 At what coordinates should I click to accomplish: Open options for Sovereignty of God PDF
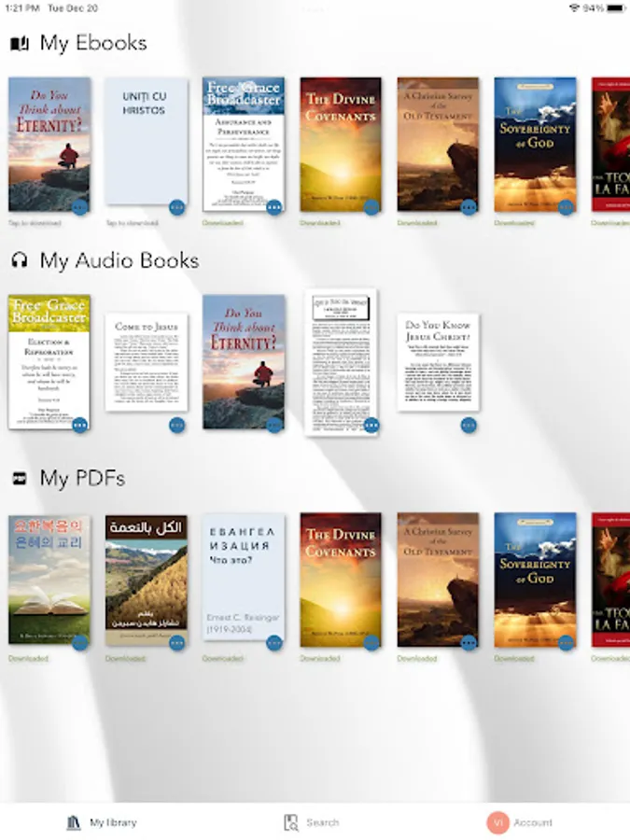(566, 642)
